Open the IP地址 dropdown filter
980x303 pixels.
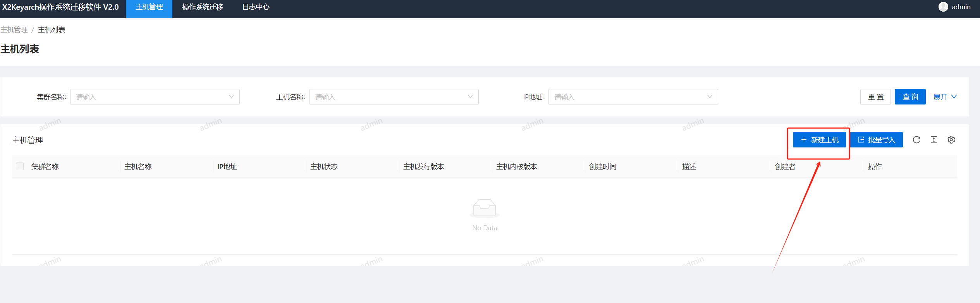[633, 97]
